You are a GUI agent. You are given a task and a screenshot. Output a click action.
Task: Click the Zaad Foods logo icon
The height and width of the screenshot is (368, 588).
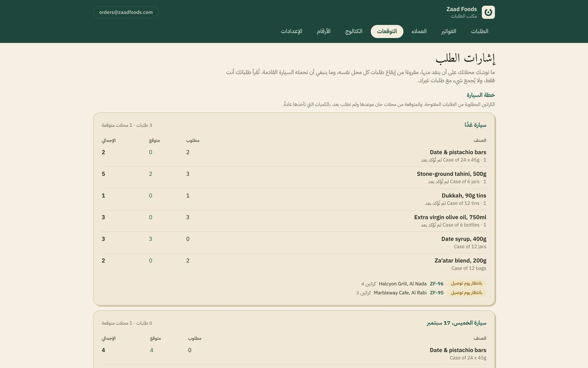coord(488,12)
